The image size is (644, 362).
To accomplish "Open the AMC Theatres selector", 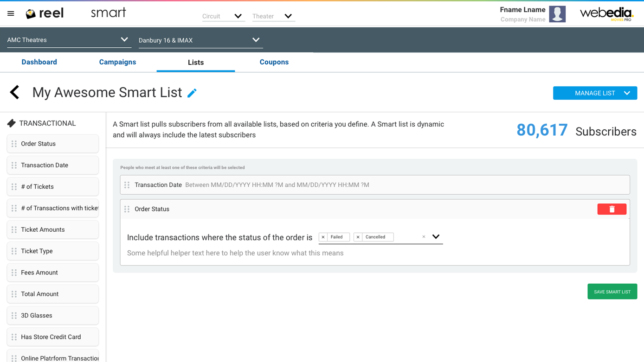I will coord(69,40).
